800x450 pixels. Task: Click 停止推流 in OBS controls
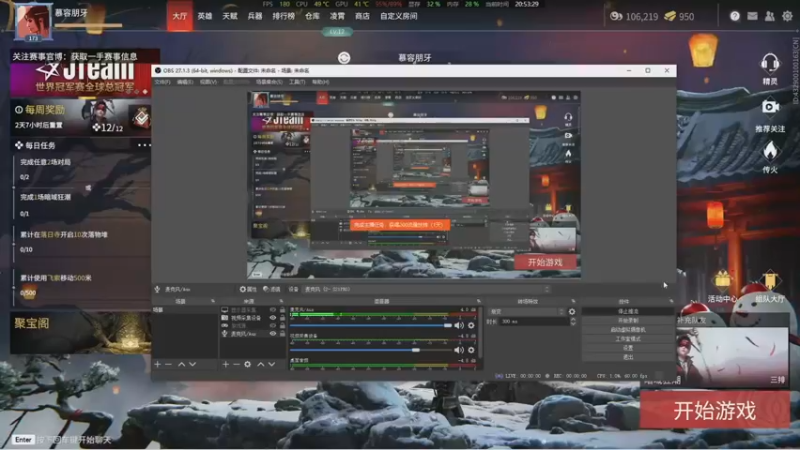click(628, 311)
